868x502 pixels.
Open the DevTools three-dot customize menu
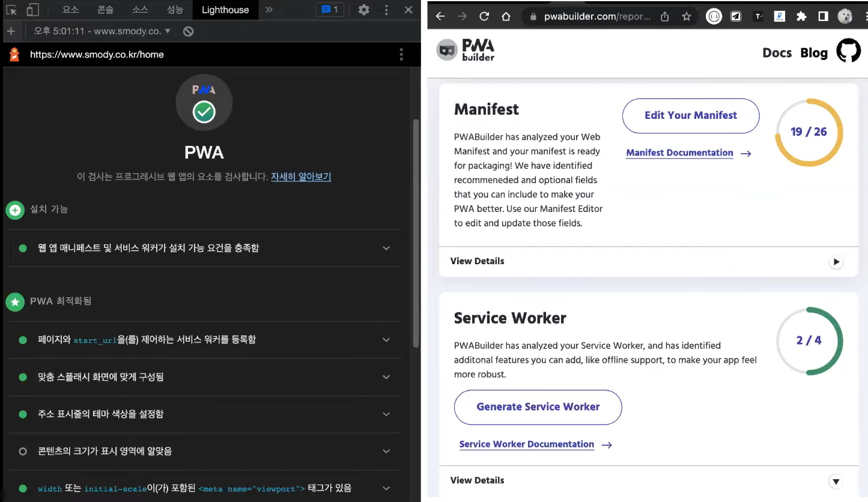pos(386,10)
